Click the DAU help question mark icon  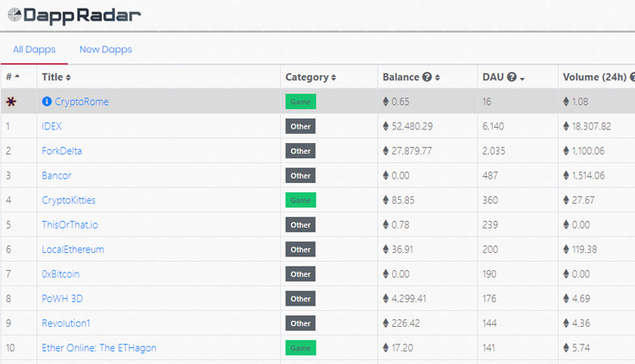coord(511,77)
